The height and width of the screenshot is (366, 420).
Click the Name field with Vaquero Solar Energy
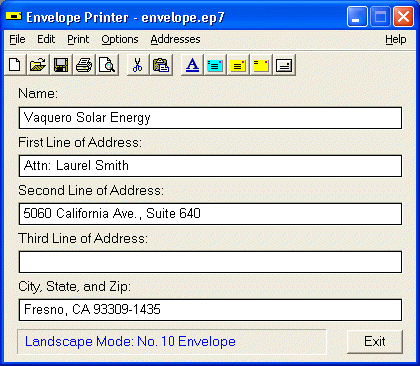click(210, 118)
